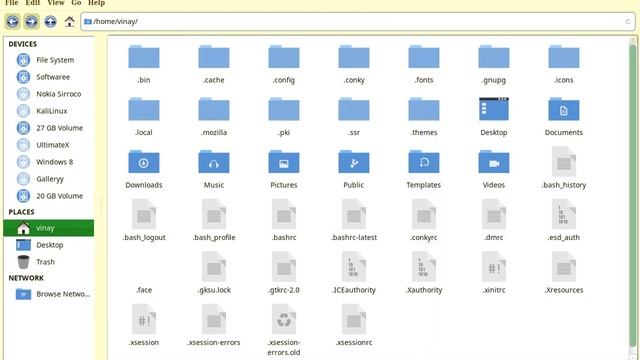Select the .bash_history file

point(564,162)
